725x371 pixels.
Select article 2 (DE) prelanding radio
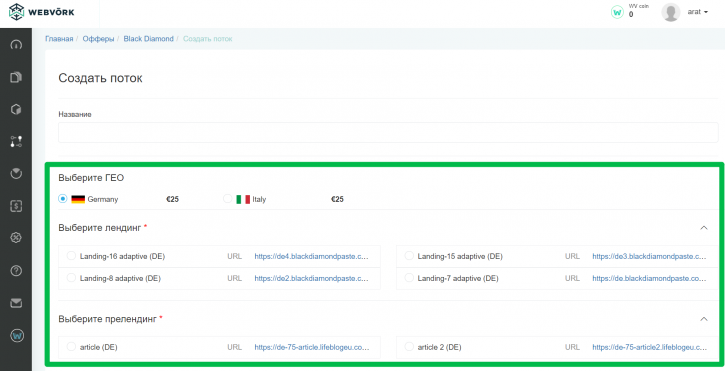click(x=409, y=346)
